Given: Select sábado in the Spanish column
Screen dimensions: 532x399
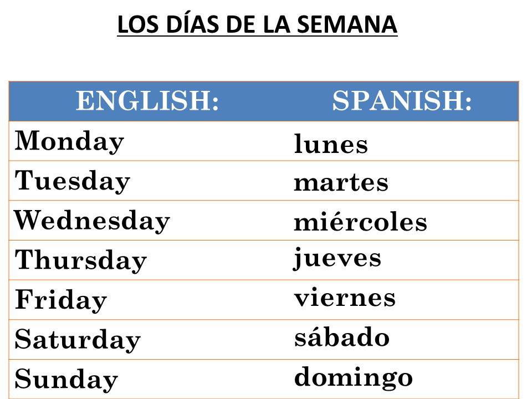Looking at the screenshot, I should [x=342, y=336].
